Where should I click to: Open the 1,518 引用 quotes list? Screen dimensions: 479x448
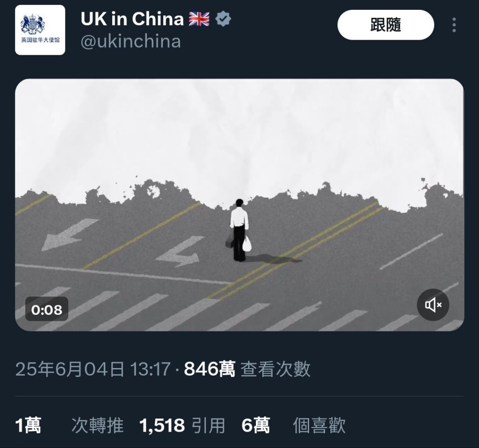tap(182, 425)
